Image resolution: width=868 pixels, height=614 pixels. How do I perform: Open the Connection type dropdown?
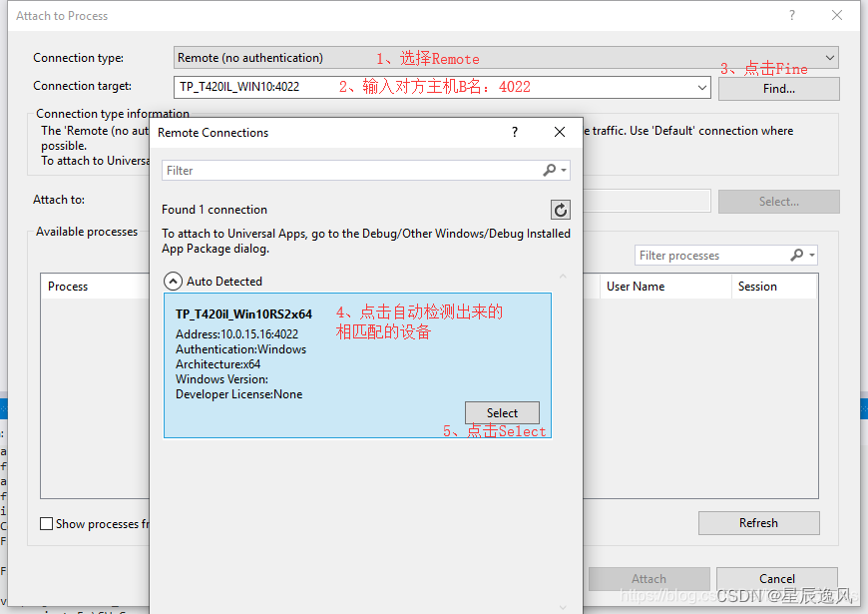[830, 57]
